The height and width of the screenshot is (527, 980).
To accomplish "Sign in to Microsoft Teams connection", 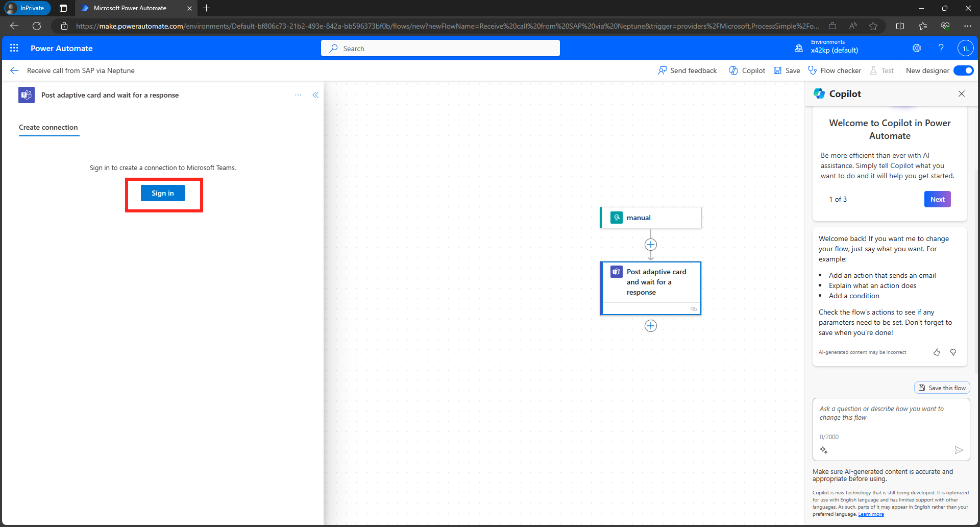I will pos(163,193).
